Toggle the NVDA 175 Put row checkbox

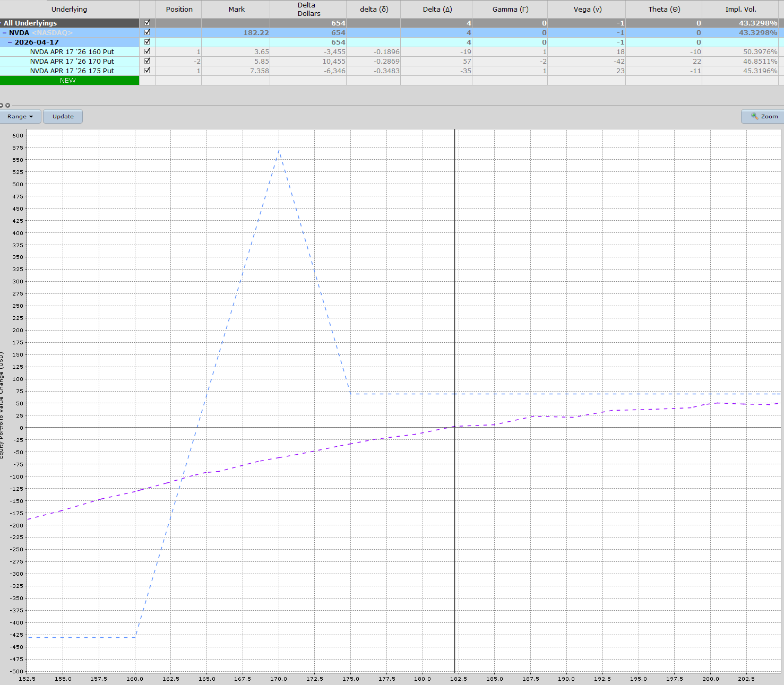point(147,71)
